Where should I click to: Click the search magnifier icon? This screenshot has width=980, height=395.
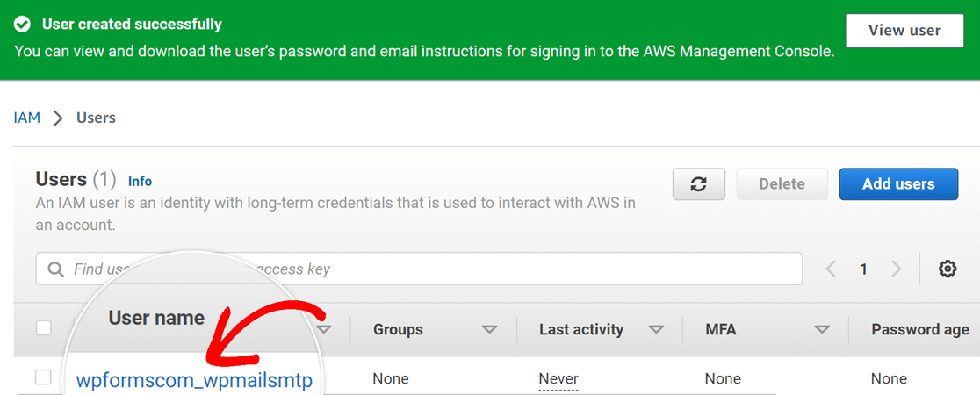(x=55, y=269)
